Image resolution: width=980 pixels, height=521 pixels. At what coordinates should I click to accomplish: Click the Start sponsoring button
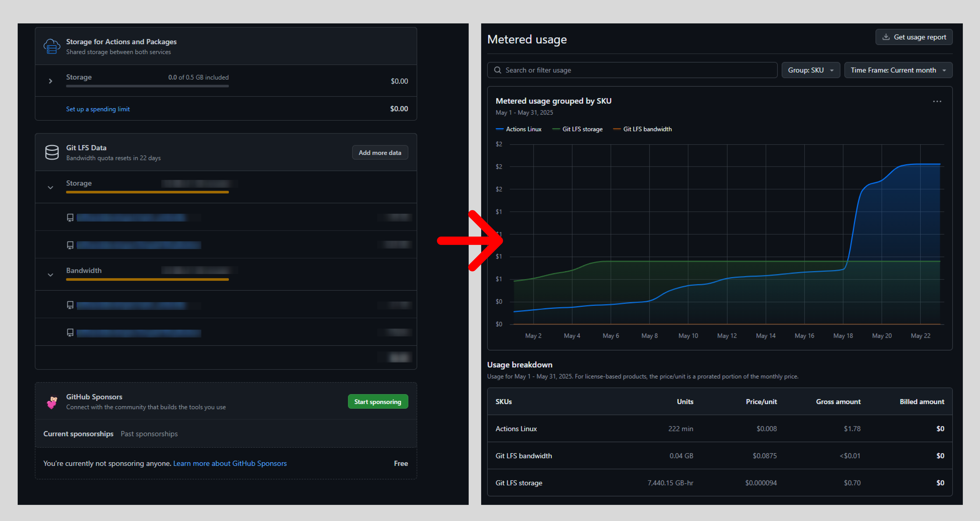point(378,402)
